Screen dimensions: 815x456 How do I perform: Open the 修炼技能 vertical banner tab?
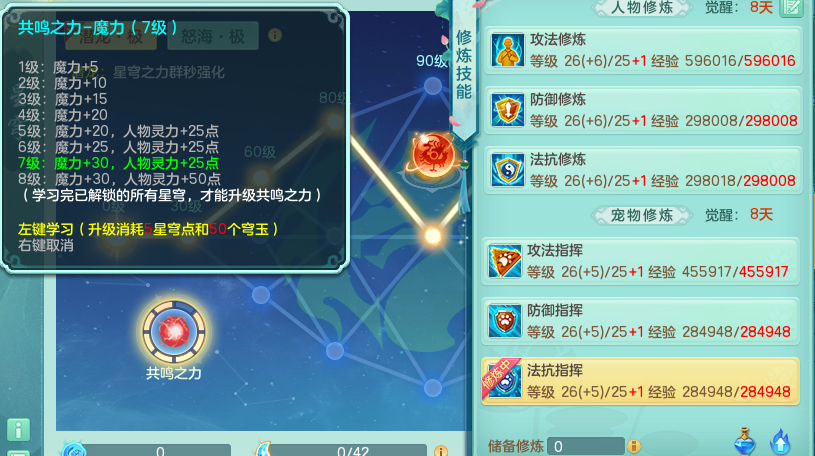pos(464,65)
